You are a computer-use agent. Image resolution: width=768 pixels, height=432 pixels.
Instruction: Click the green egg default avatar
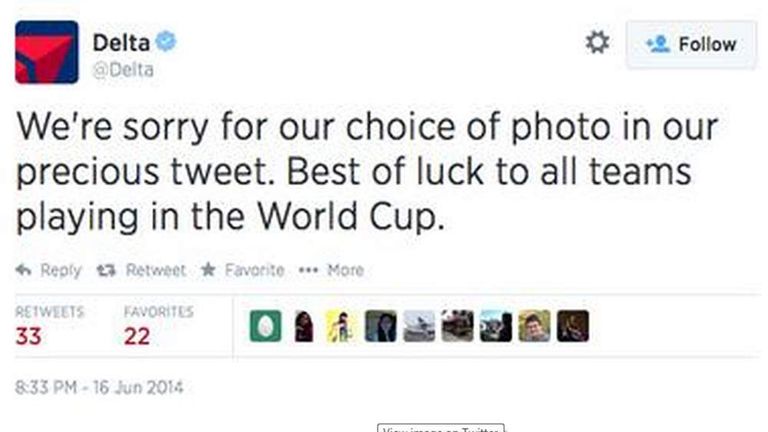pyautogui.click(x=265, y=326)
